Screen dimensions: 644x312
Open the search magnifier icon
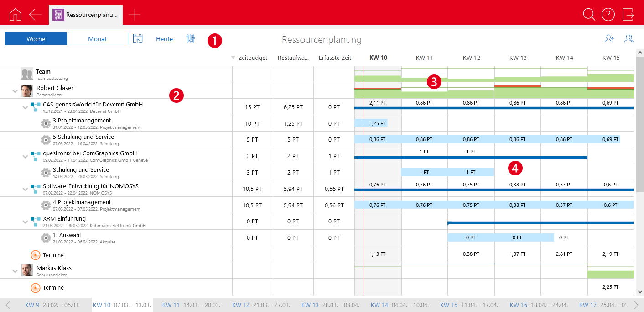589,14
